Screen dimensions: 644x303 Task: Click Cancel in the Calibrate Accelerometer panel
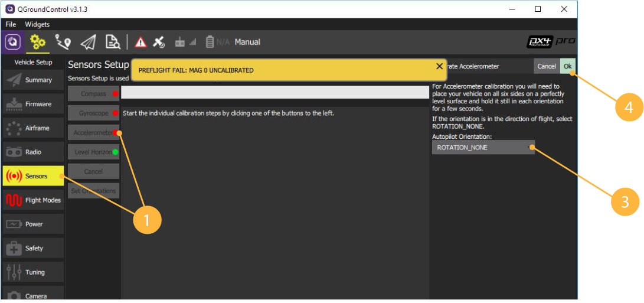click(x=546, y=66)
